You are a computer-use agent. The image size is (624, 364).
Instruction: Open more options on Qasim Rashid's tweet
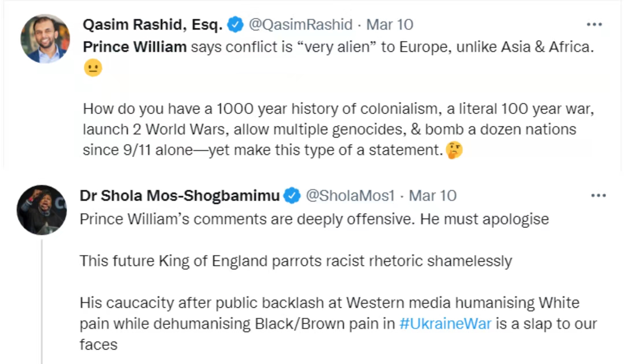(x=594, y=25)
